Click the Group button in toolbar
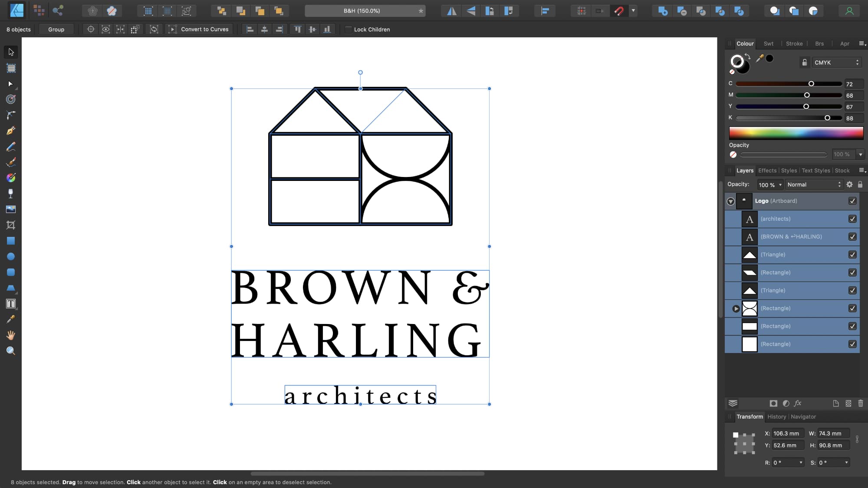This screenshot has height=488, width=868. click(56, 29)
